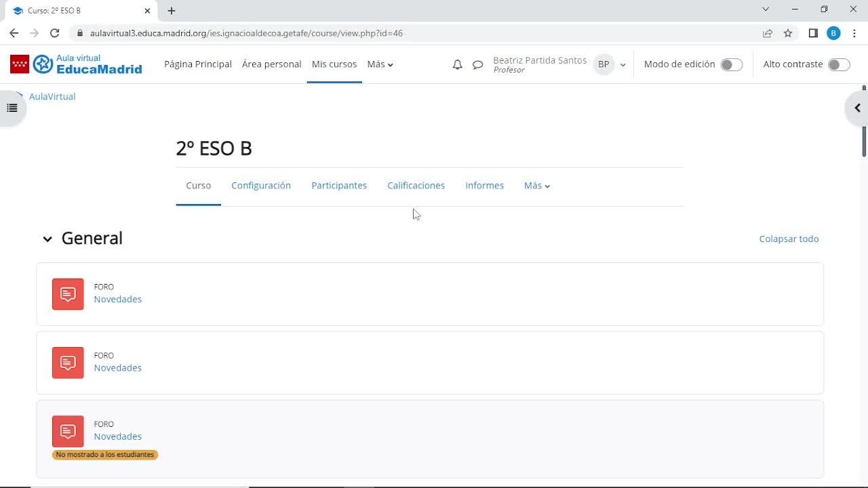Open the Calificaciones tab

[x=416, y=186]
